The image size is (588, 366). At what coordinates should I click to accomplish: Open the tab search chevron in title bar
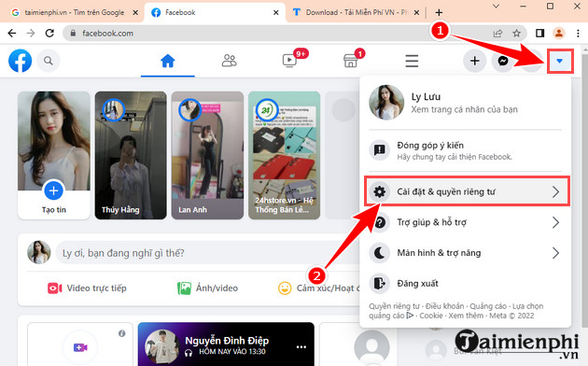496,7
